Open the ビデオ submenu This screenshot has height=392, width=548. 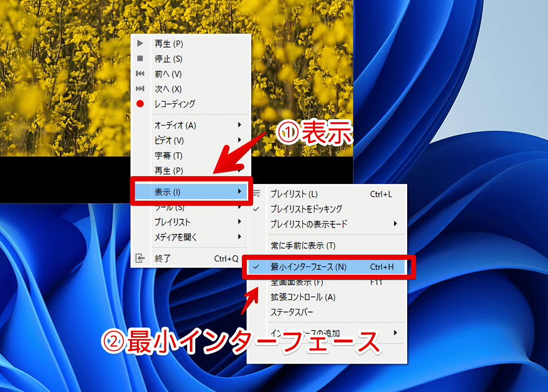pyautogui.click(x=169, y=140)
